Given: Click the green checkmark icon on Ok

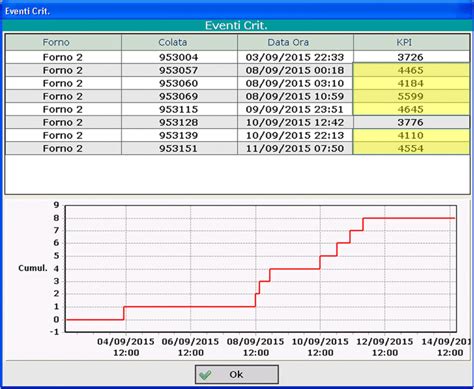Looking at the screenshot, I should pos(205,375).
